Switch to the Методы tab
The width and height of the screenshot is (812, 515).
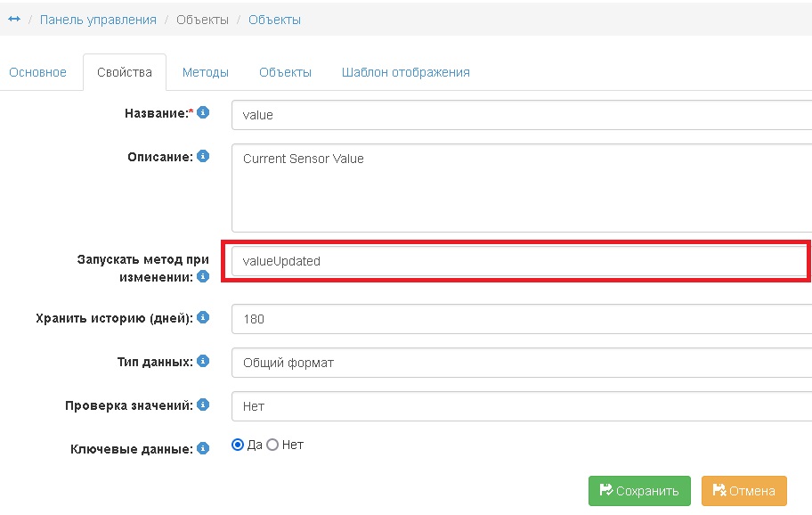(x=206, y=72)
